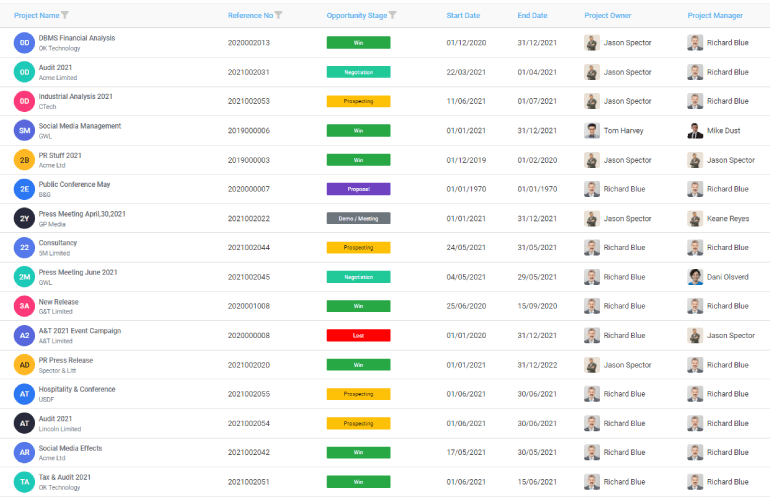
Task: Select reference number 2021002044
Action: [x=249, y=248]
